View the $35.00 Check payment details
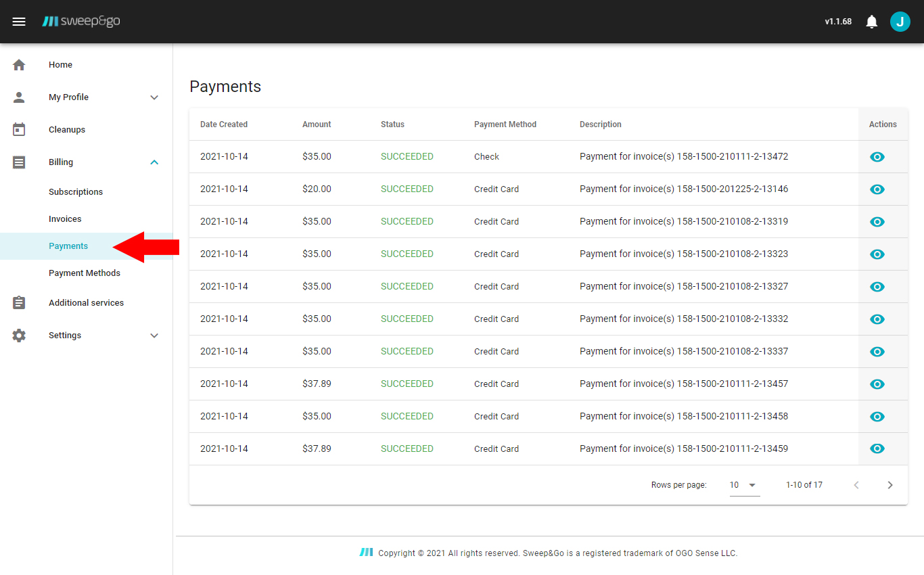Image resolution: width=924 pixels, height=575 pixels. point(877,156)
